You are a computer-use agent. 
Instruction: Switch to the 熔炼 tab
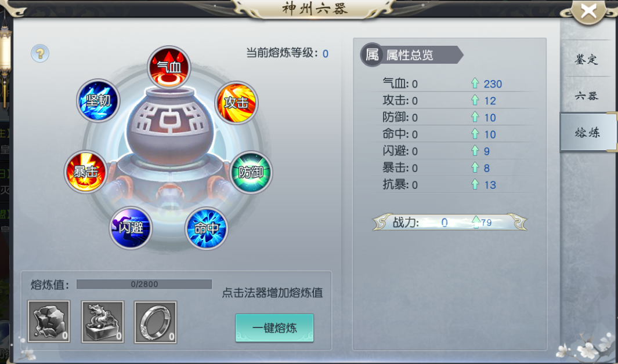pyautogui.click(x=588, y=132)
